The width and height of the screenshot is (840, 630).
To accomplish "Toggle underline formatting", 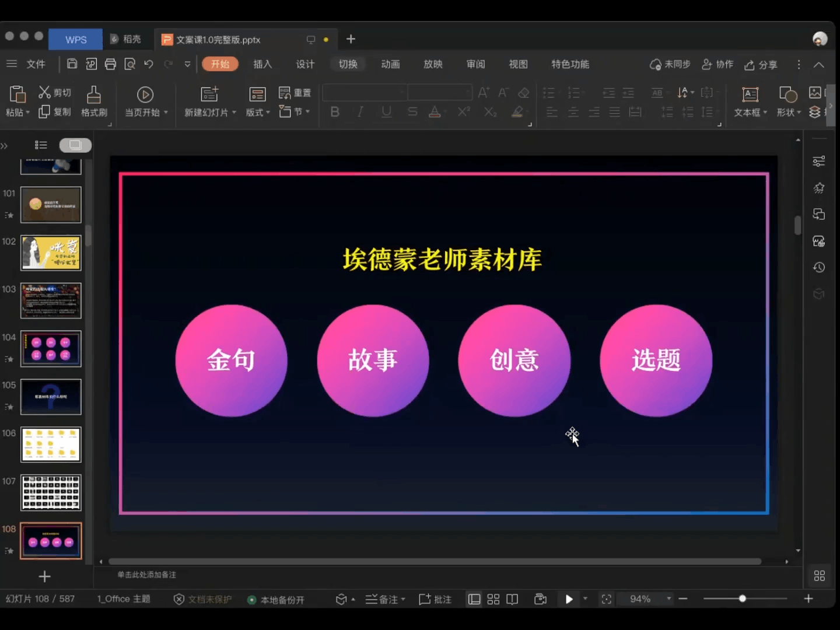I will pyautogui.click(x=386, y=111).
